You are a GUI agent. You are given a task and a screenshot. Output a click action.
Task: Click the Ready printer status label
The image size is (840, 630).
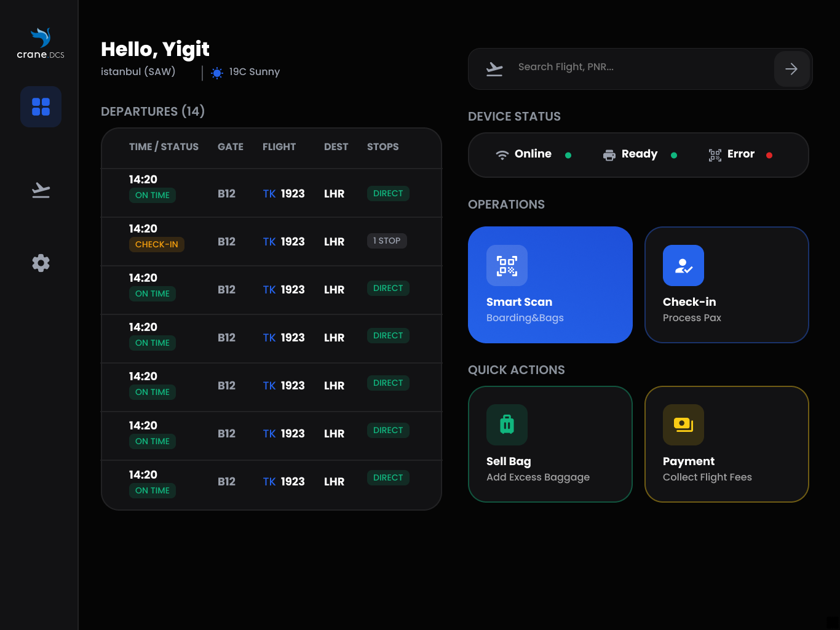pos(640,154)
